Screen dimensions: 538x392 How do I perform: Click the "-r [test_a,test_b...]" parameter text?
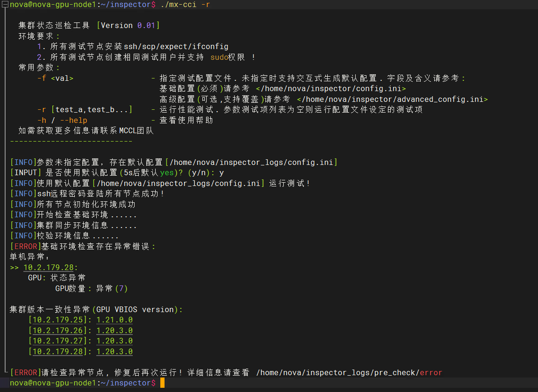point(85,110)
